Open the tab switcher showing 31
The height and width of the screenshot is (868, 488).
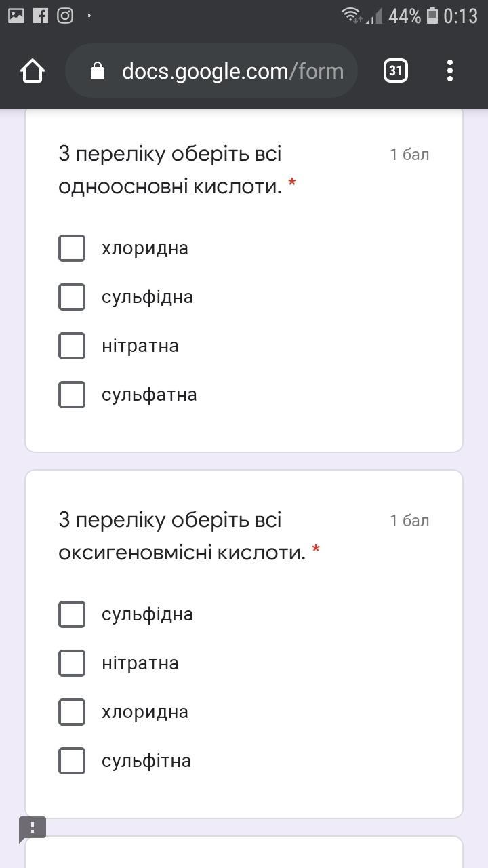coord(396,71)
